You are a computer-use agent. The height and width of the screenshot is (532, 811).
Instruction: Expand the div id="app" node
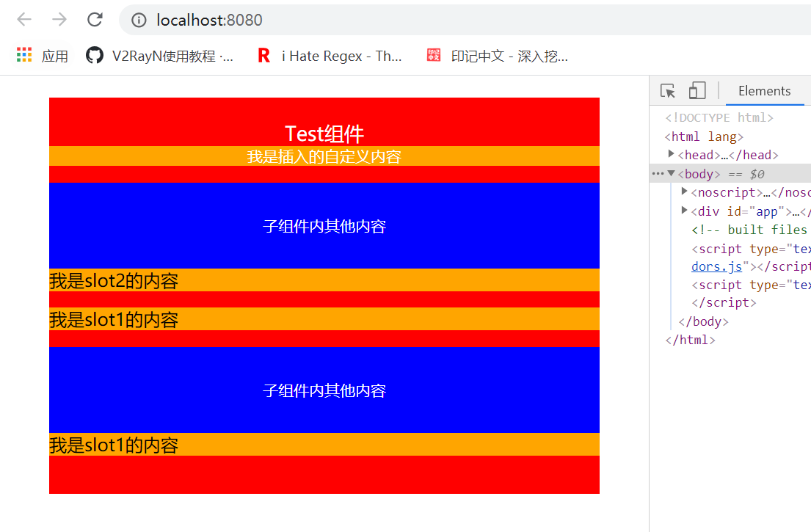[684, 211]
